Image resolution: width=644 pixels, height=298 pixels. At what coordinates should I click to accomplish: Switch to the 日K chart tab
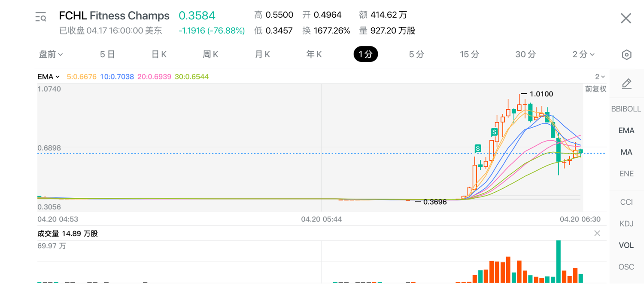159,55
